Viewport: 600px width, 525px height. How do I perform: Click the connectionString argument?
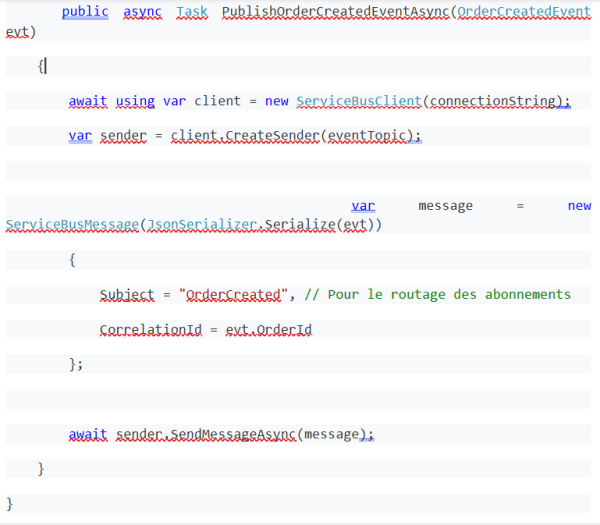[x=494, y=101]
